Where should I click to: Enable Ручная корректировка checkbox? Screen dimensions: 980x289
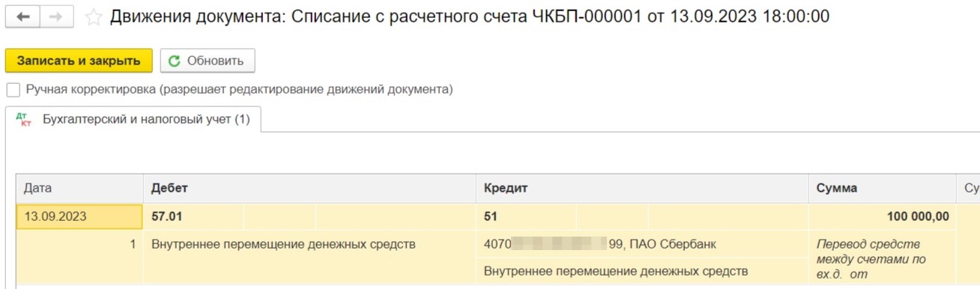[13, 90]
